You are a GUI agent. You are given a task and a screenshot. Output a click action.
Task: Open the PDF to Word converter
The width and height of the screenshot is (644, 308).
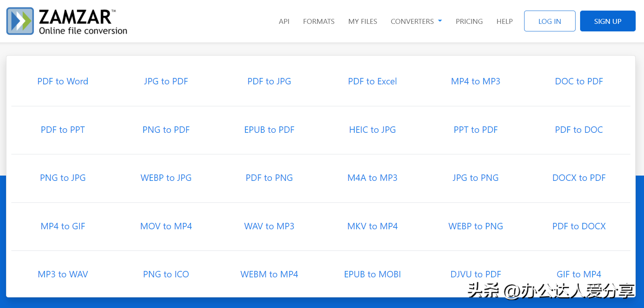(63, 81)
